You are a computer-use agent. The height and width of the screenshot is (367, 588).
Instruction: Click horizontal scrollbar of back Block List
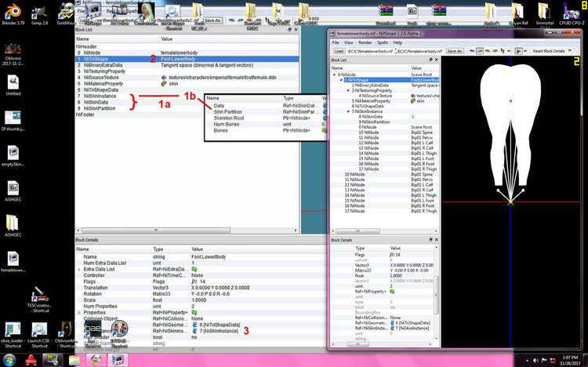coord(156,230)
